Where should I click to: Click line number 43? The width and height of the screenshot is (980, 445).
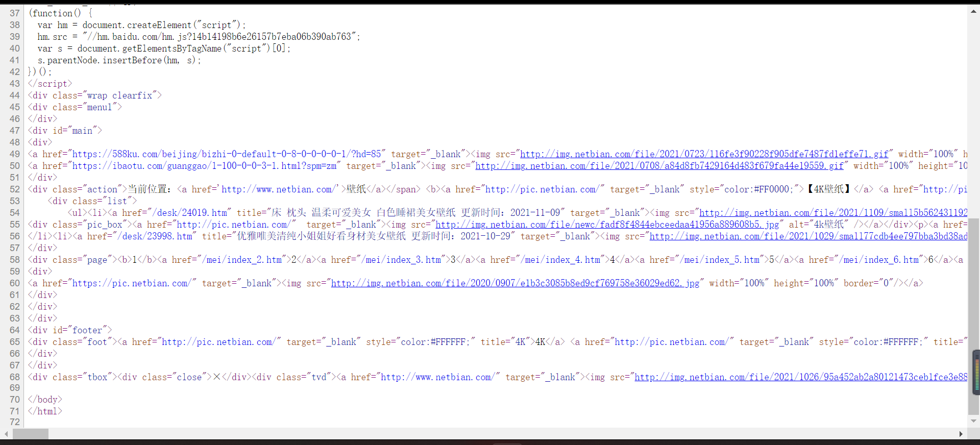15,84
